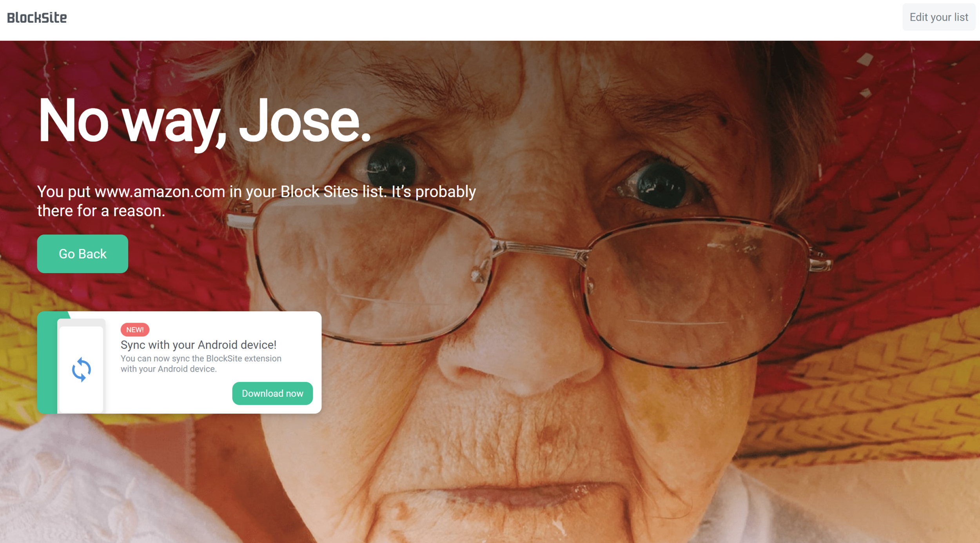
Task: Click the white phone illustration top edge
Action: (81, 322)
